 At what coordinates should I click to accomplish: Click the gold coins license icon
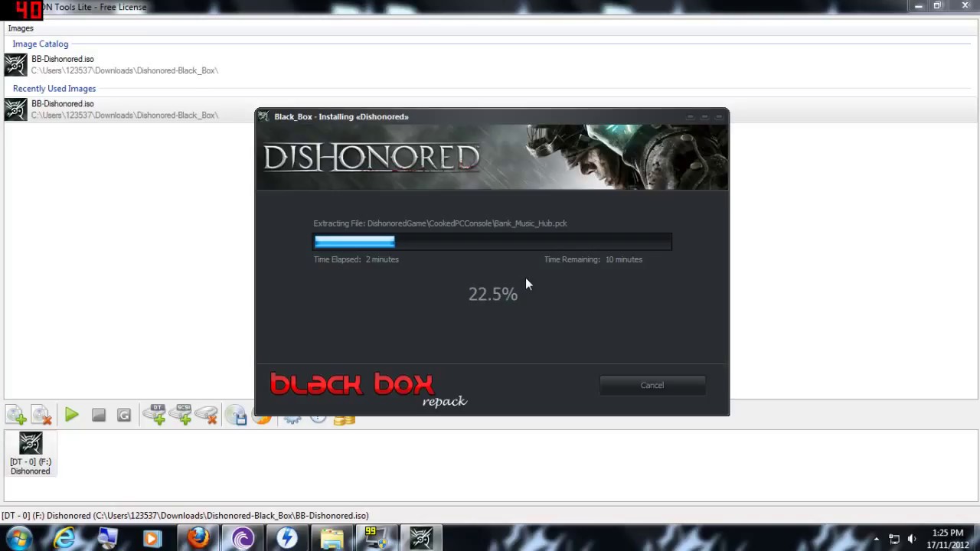pyautogui.click(x=344, y=419)
